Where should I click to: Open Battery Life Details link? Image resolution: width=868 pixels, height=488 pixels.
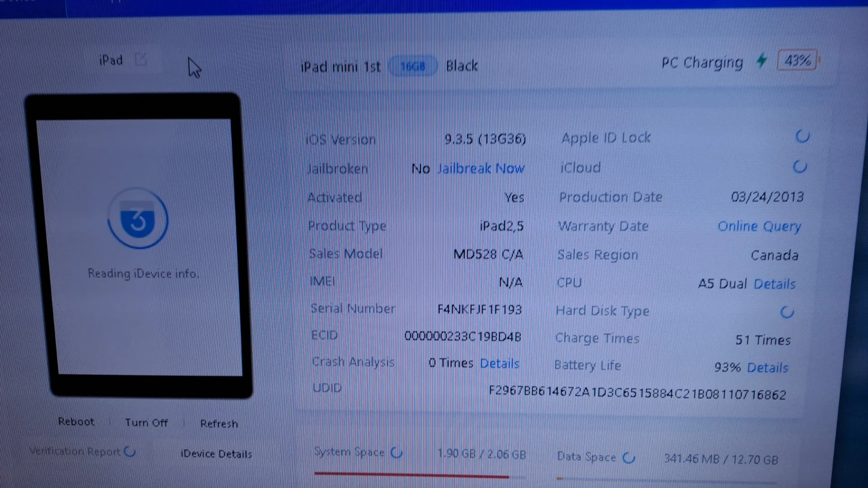click(x=767, y=368)
